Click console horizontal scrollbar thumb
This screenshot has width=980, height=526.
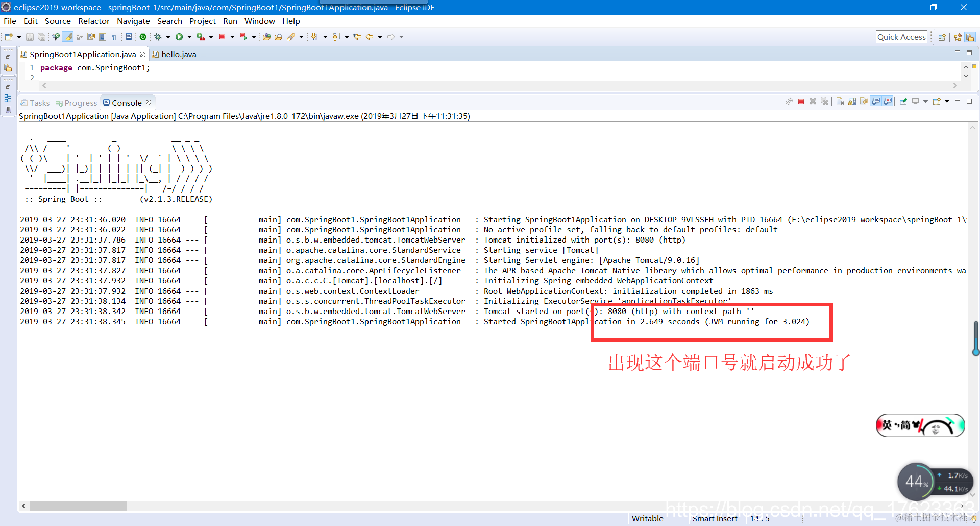[78, 506]
